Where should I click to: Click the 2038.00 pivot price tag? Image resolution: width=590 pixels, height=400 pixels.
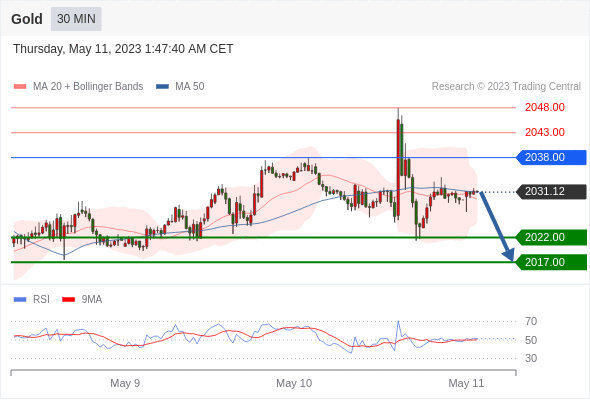point(551,157)
